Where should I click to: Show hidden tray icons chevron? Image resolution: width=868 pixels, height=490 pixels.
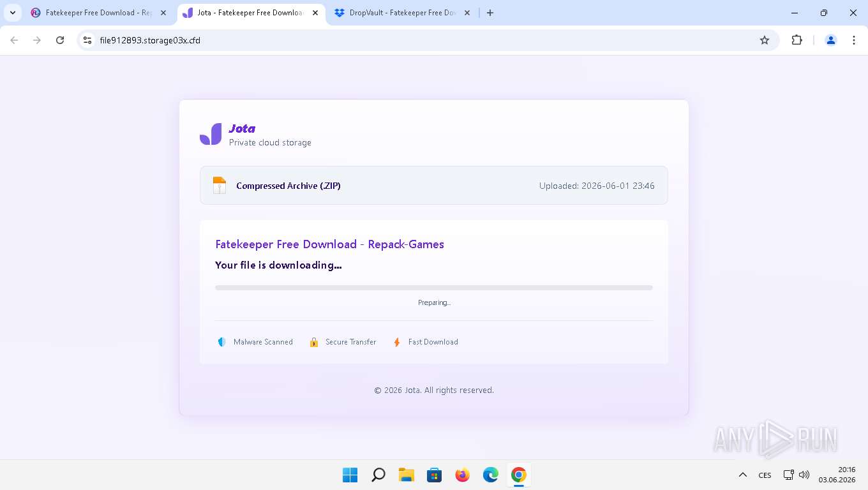(742, 475)
